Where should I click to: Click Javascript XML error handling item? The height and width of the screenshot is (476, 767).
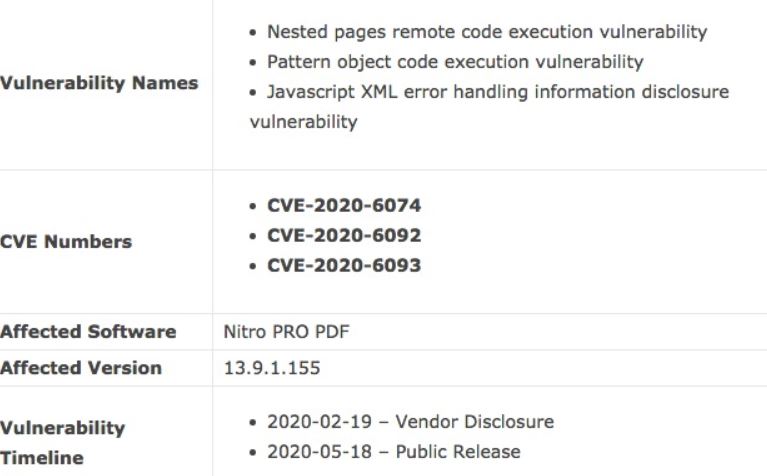489,107
